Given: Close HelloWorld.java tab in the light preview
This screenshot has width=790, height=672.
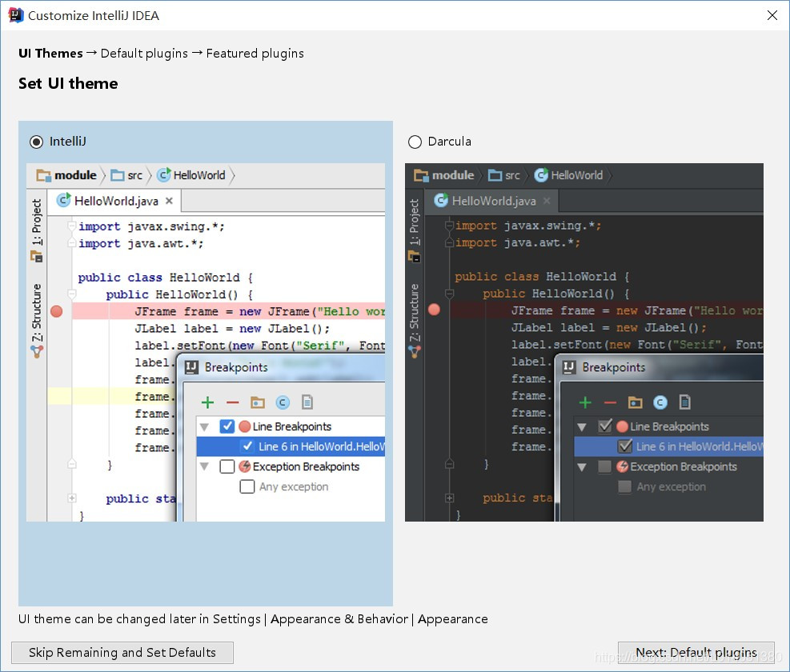Looking at the screenshot, I should (x=170, y=201).
